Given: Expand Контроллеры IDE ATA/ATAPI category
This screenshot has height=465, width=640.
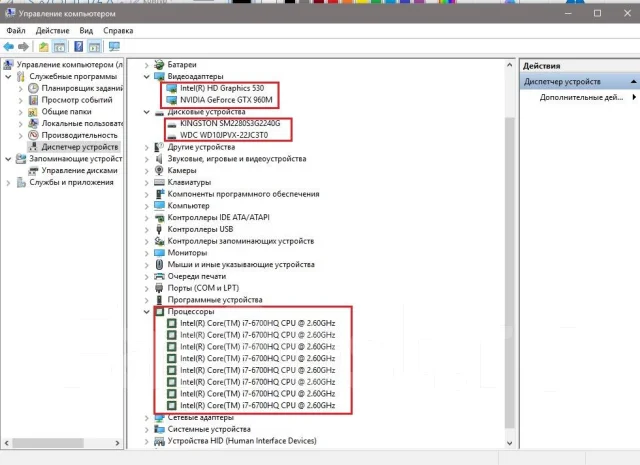Looking at the screenshot, I should coord(146,218).
